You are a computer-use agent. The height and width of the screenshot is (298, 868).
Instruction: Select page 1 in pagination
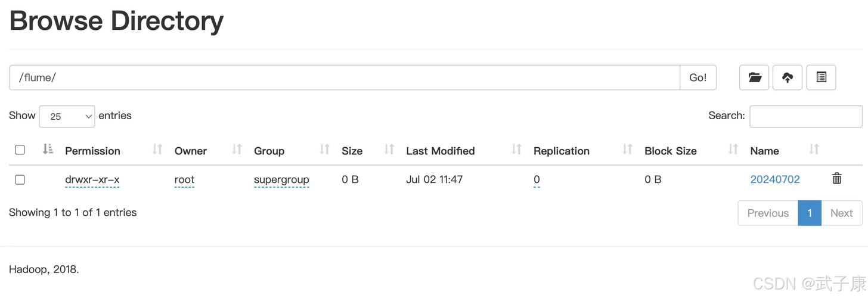coord(810,213)
